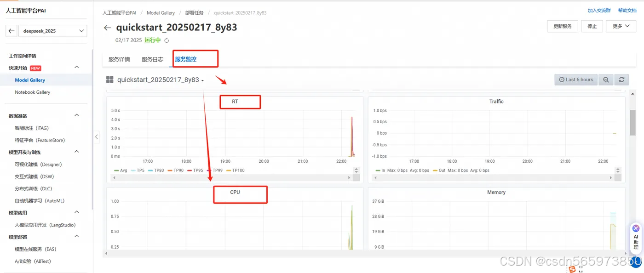Open zoom out time range magnifier
Screen dimensions: 644x273
pyautogui.click(x=606, y=80)
